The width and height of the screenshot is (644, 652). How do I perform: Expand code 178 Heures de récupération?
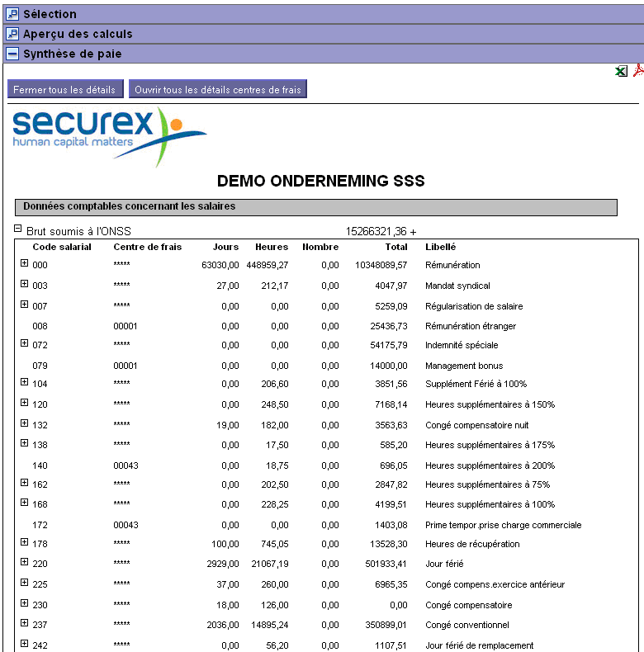coord(24,541)
